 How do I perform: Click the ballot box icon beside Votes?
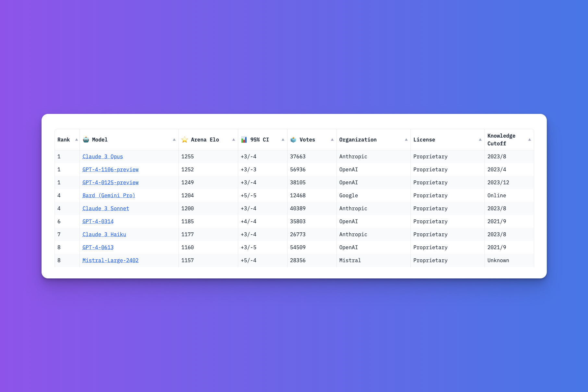click(293, 140)
